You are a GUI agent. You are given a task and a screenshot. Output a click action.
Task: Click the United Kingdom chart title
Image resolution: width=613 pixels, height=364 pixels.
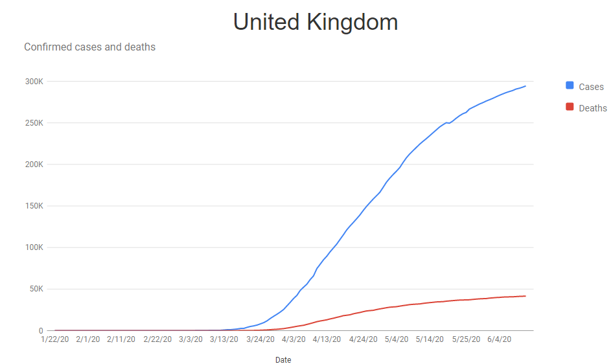[x=316, y=22]
